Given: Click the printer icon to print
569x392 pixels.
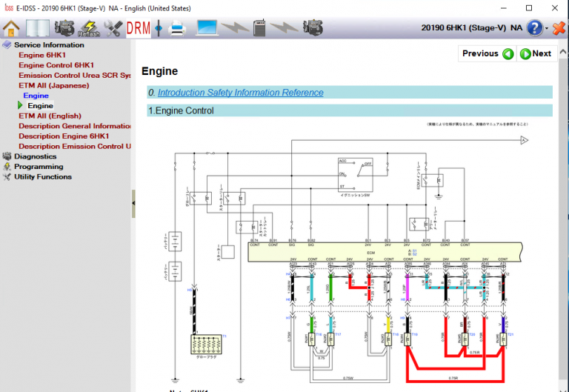Looking at the screenshot, I should click(178, 29).
